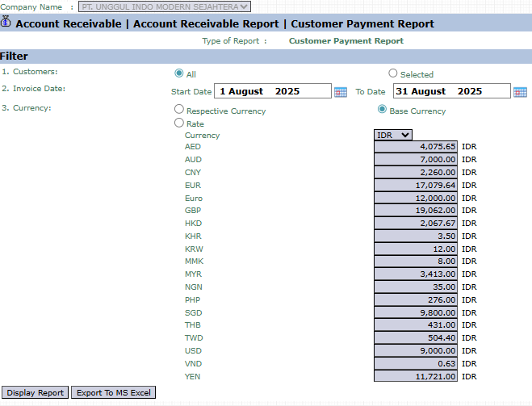Select the All customers radio button
The width and height of the screenshot is (532, 406).
tap(179, 73)
